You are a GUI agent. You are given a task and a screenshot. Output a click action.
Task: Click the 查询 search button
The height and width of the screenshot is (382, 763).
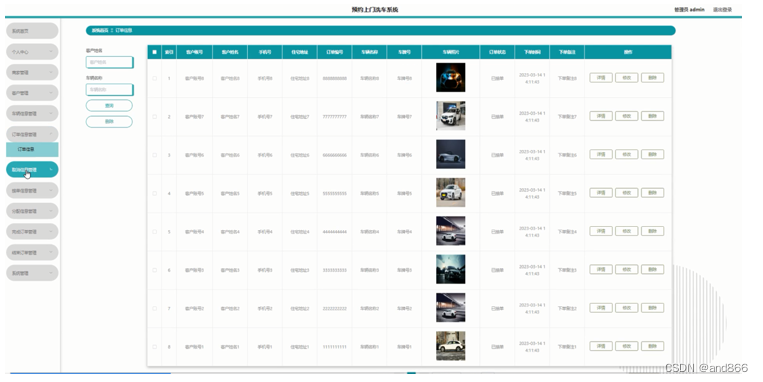(x=109, y=106)
